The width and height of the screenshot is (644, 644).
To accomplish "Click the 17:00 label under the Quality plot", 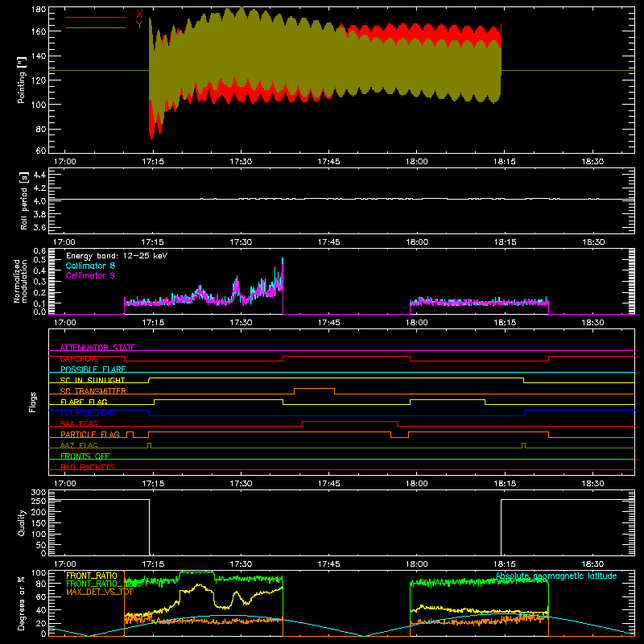I will (65, 564).
